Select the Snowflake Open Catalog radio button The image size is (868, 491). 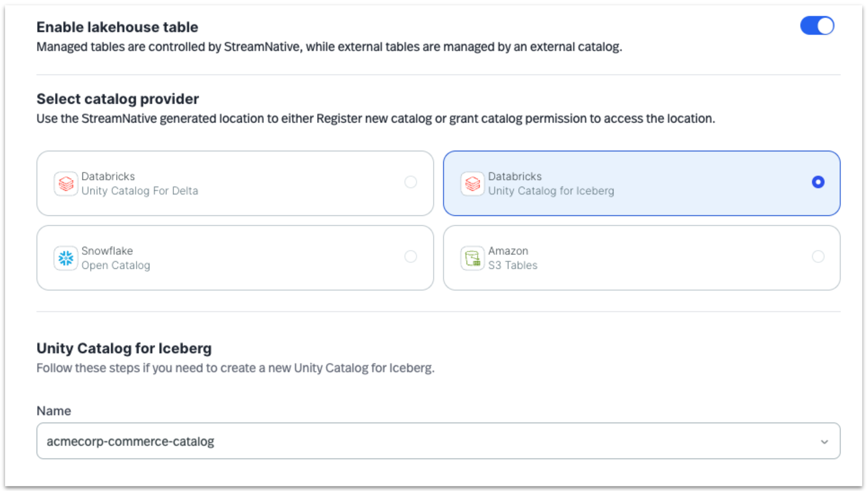coord(411,257)
